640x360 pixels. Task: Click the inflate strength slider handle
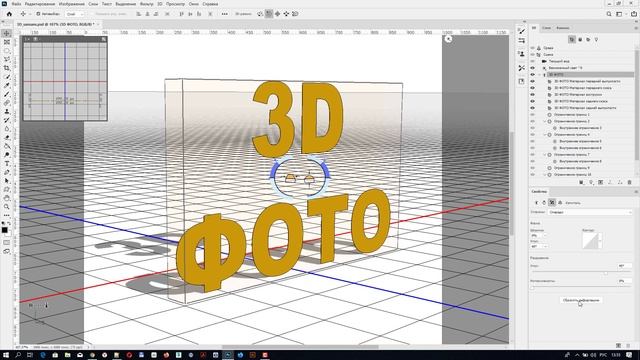pyautogui.click(x=532, y=287)
